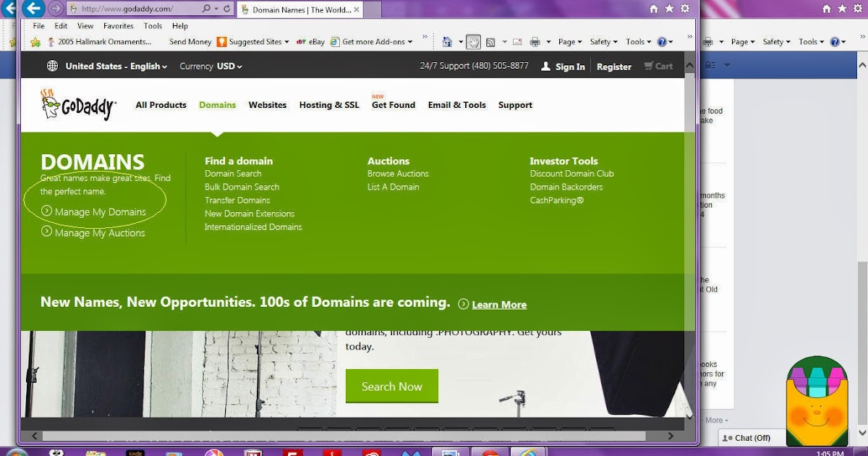Click the Home icon in front window title bar
The width and height of the screenshot is (868, 456).
click(654, 9)
